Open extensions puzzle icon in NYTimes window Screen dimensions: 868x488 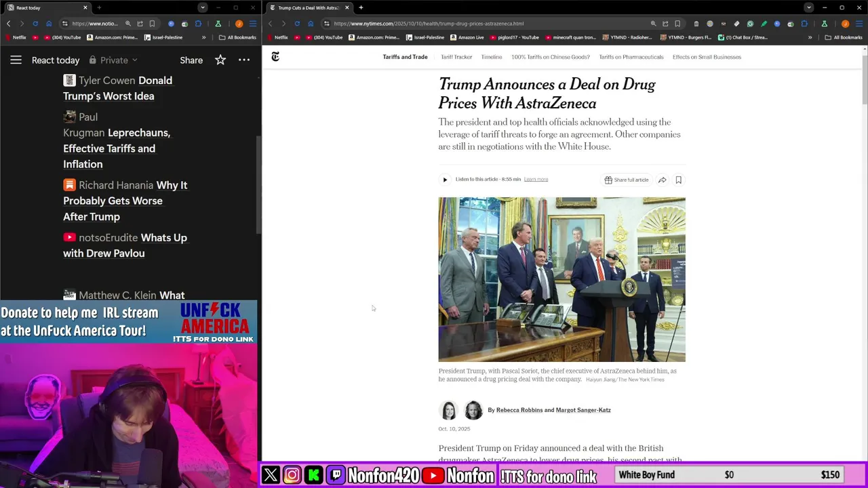[x=804, y=24]
